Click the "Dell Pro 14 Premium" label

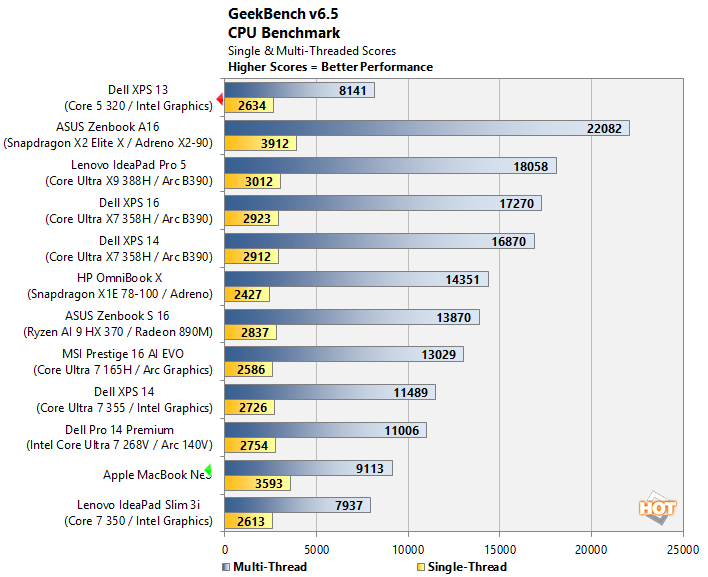pyautogui.click(x=120, y=430)
